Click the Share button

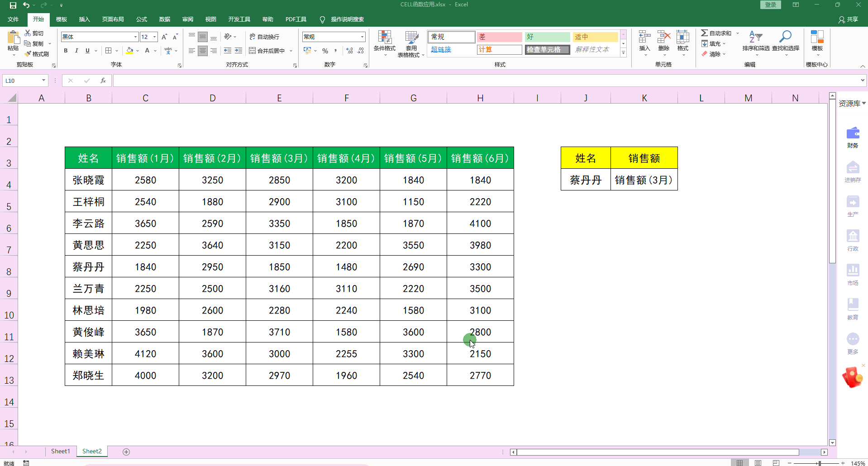point(848,19)
